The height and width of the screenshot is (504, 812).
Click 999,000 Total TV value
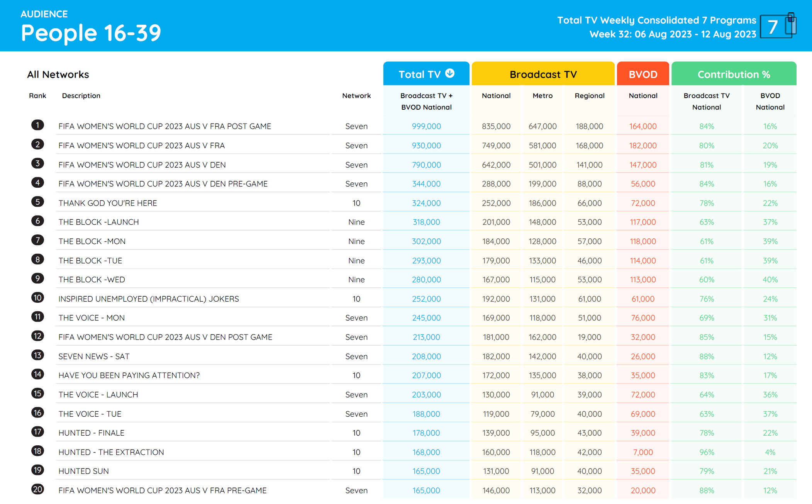[x=426, y=126]
